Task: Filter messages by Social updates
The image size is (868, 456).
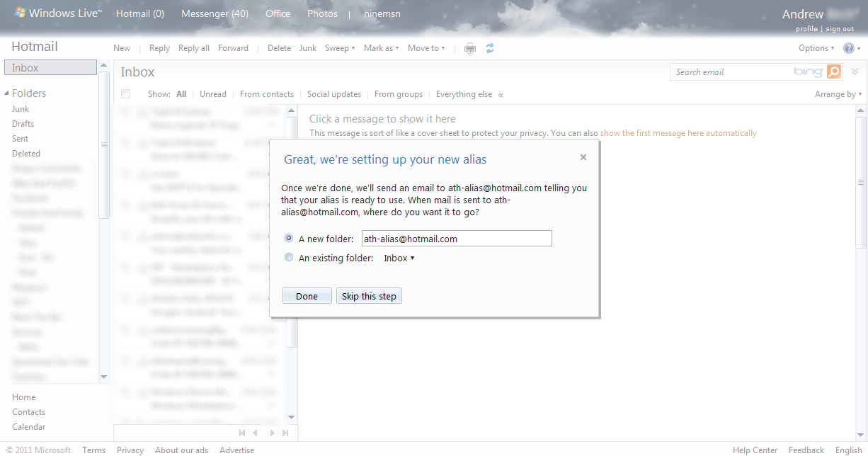Action: pos(334,94)
